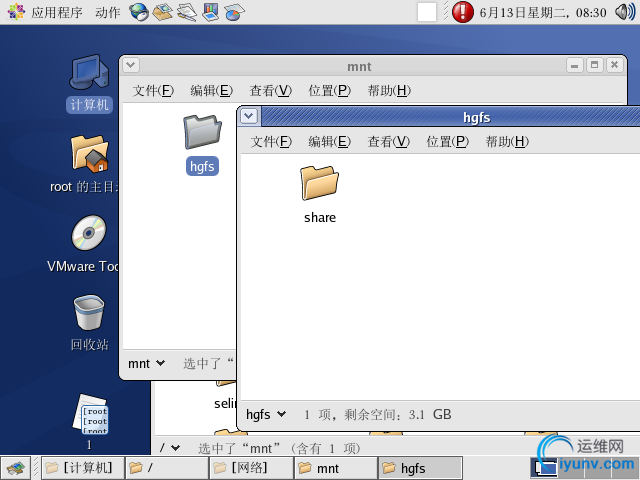Click the mnt window title bar

pyautogui.click(x=359, y=66)
